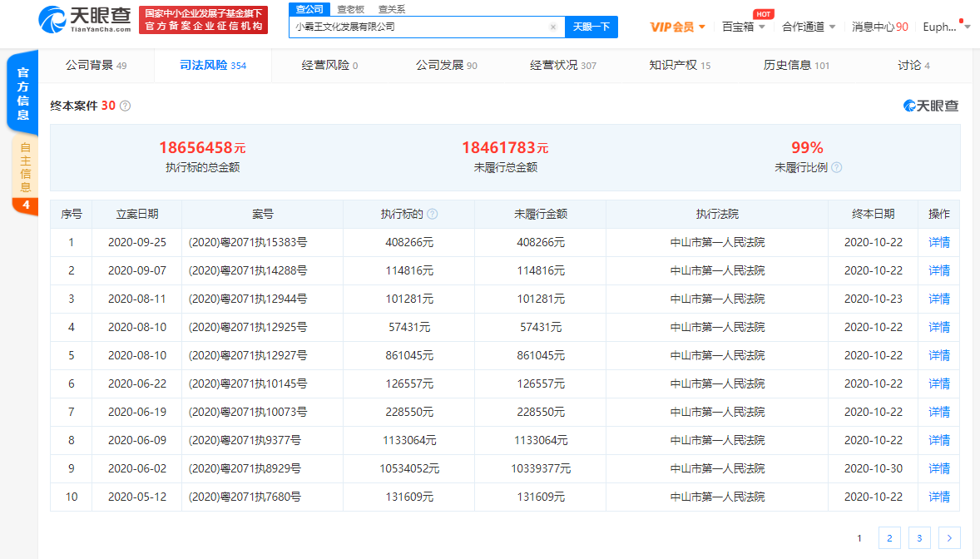
Task: Switch to 查公司 search tab
Action: click(309, 9)
